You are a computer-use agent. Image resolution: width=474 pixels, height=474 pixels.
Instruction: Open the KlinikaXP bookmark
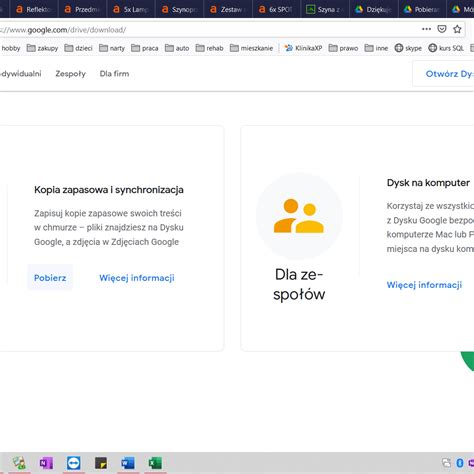[x=303, y=48]
